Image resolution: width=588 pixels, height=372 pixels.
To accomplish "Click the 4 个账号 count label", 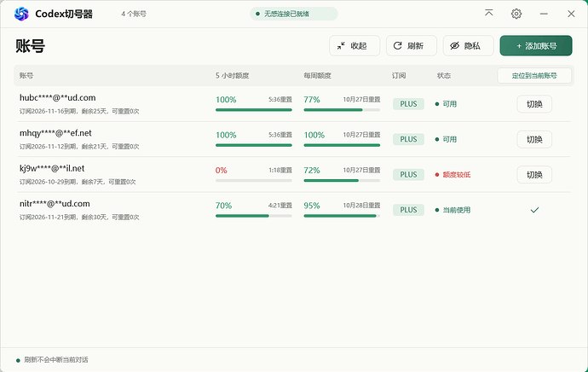I will (134, 14).
